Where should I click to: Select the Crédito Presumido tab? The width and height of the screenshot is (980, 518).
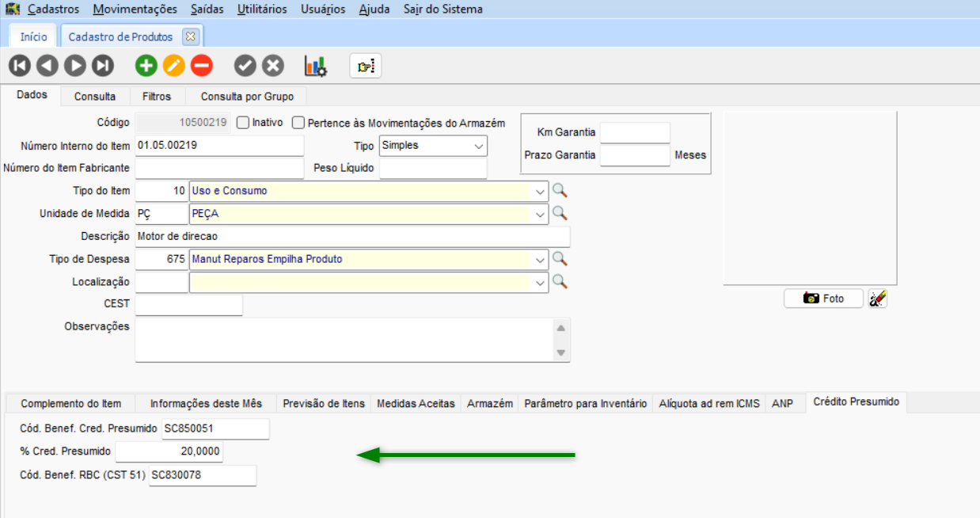tap(857, 402)
